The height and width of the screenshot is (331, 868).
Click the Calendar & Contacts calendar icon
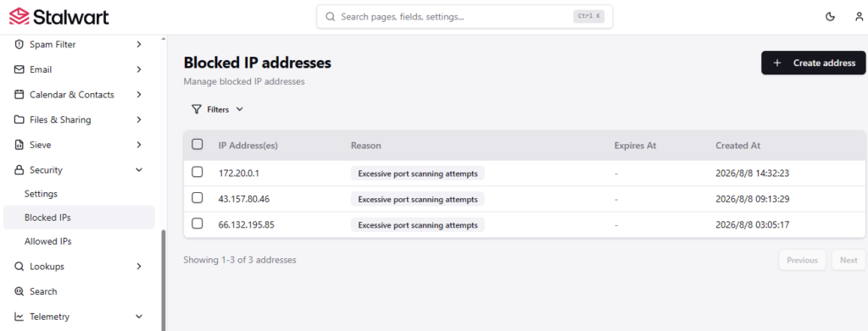19,95
